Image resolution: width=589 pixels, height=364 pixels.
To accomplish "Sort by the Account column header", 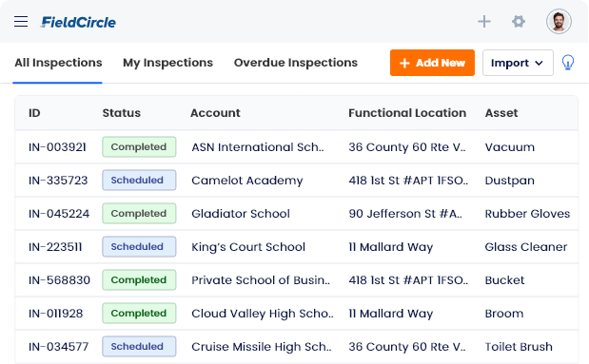I will point(215,113).
